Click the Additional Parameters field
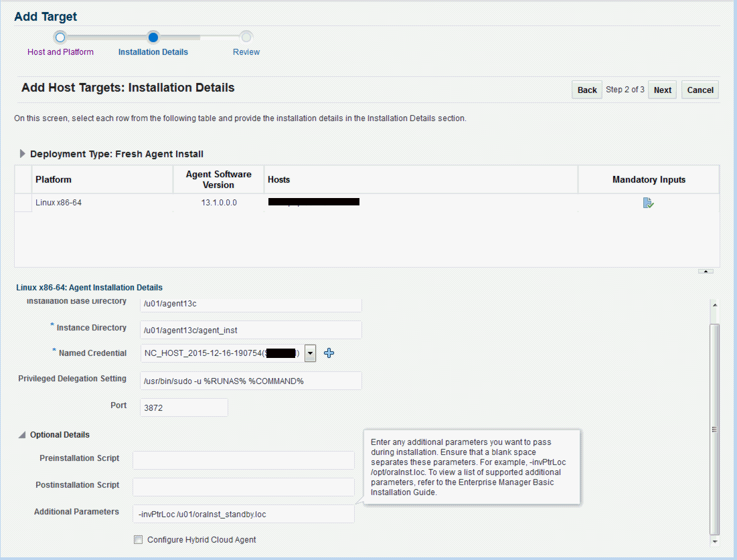The width and height of the screenshot is (737, 560). click(x=244, y=514)
